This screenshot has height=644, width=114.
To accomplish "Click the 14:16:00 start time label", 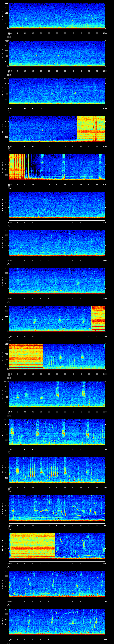I will coord(9,109).
